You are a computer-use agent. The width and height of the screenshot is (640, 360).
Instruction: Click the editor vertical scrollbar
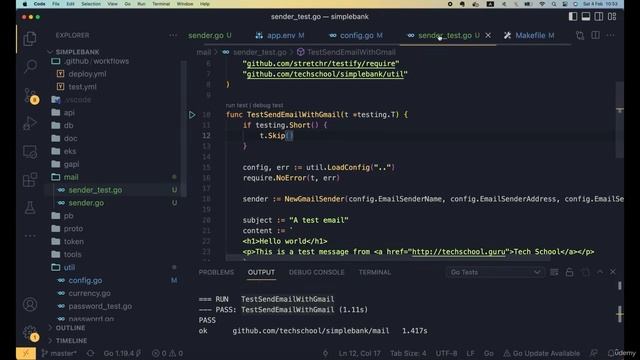(620, 120)
